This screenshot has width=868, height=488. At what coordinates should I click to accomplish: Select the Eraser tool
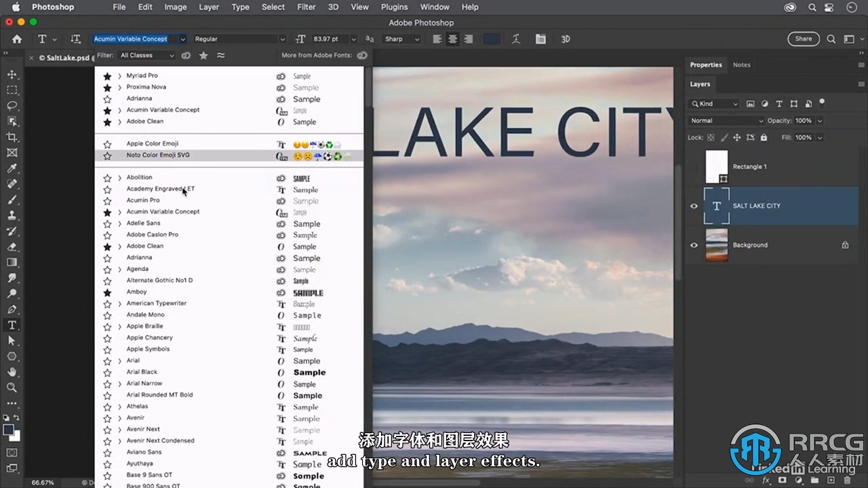pyautogui.click(x=12, y=247)
